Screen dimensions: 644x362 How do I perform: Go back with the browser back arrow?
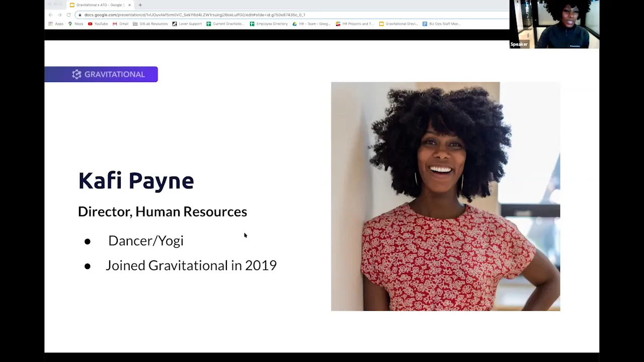coord(50,15)
